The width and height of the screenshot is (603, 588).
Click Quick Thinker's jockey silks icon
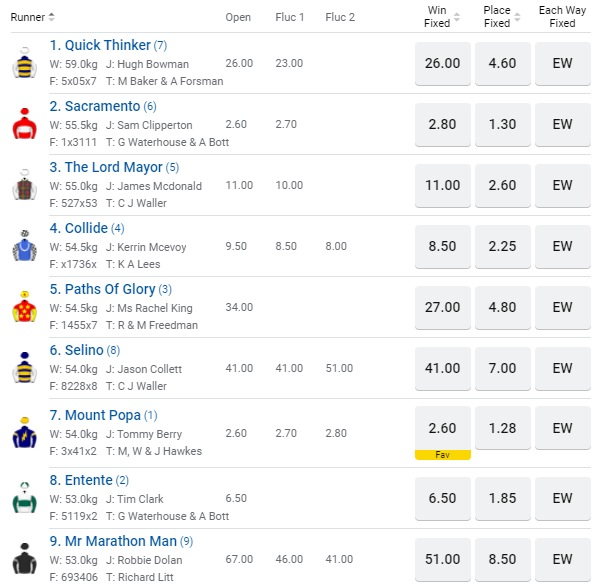[24, 64]
